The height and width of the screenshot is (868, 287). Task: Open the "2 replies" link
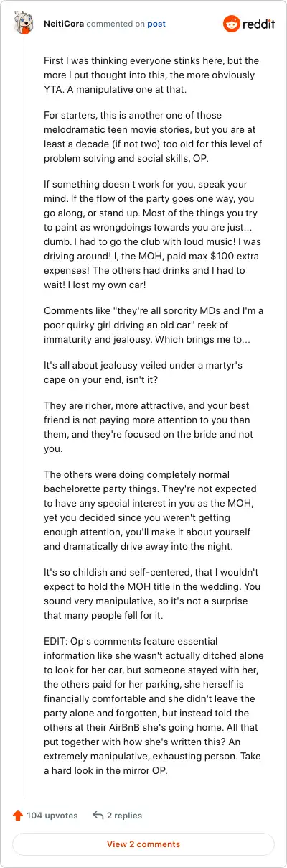[x=124, y=816]
